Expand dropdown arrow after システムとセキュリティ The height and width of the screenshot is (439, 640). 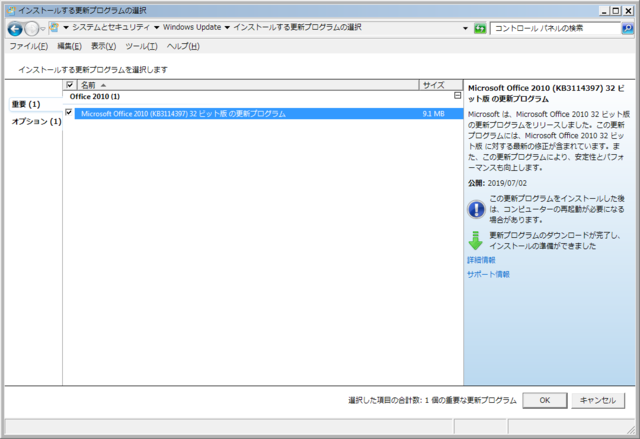click(x=156, y=28)
